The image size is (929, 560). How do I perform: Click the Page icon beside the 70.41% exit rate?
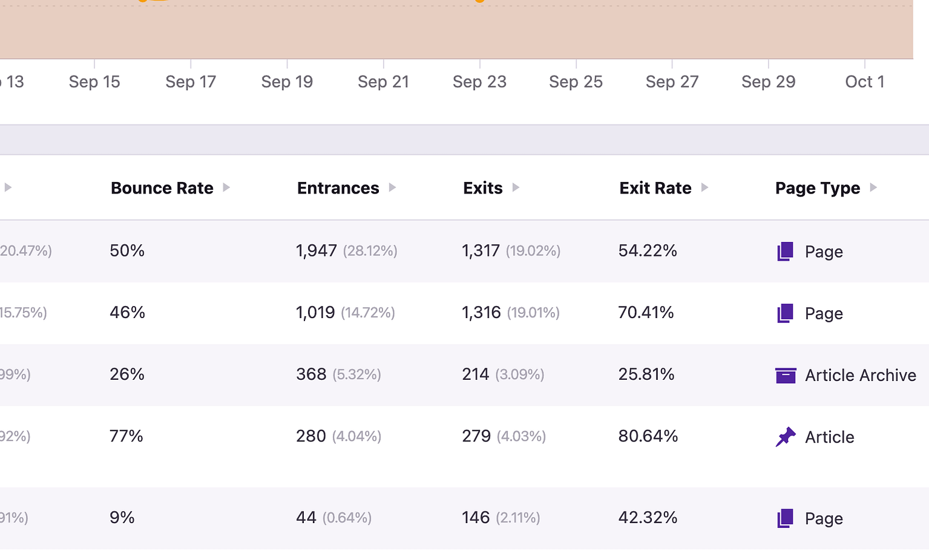(x=785, y=313)
